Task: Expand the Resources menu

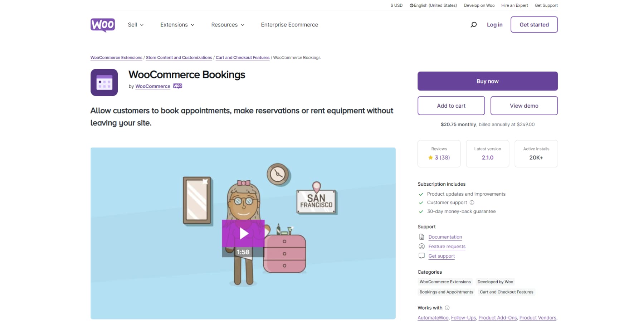Action: [x=228, y=25]
